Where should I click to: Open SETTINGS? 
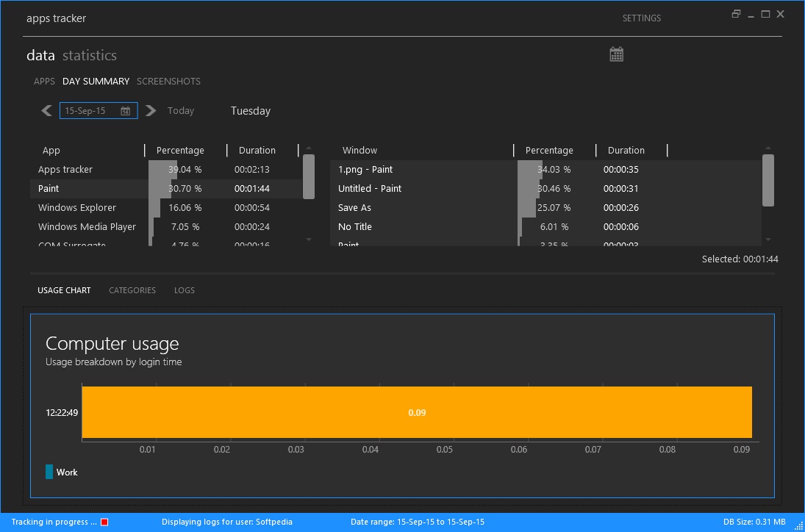pyautogui.click(x=641, y=18)
